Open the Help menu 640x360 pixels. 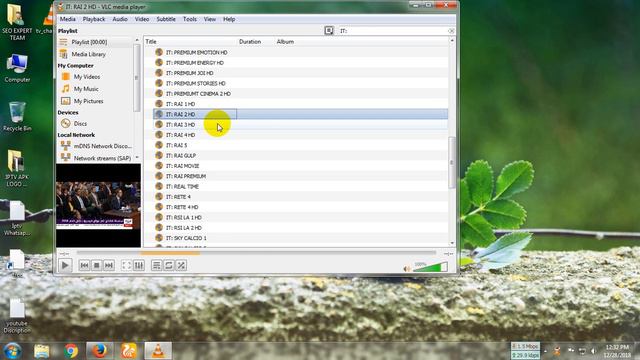(229, 19)
